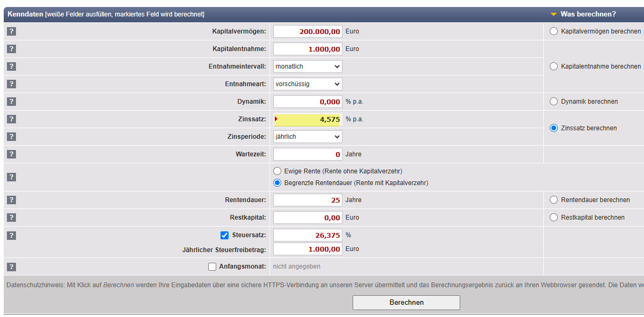This screenshot has height=317, width=644.
Task: Open the Entnahmeintervall dropdown (monatlich)
Action: [307, 66]
